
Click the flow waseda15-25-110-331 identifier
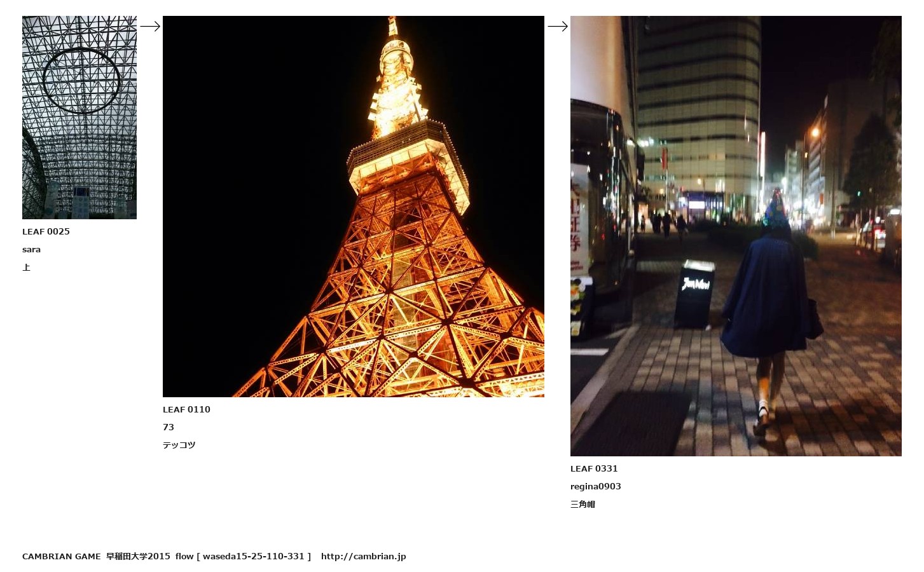tap(243, 556)
